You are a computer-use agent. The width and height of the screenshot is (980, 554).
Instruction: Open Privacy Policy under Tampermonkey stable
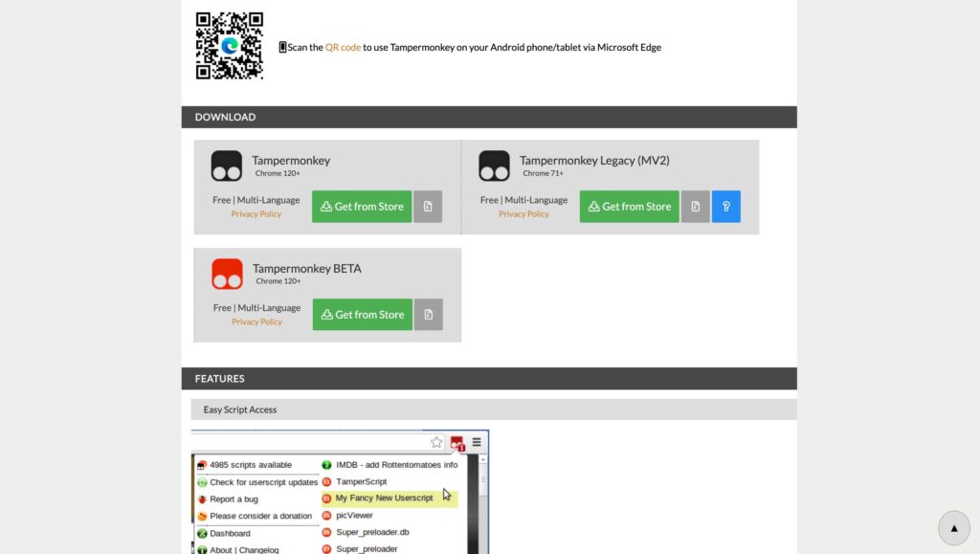(x=256, y=214)
